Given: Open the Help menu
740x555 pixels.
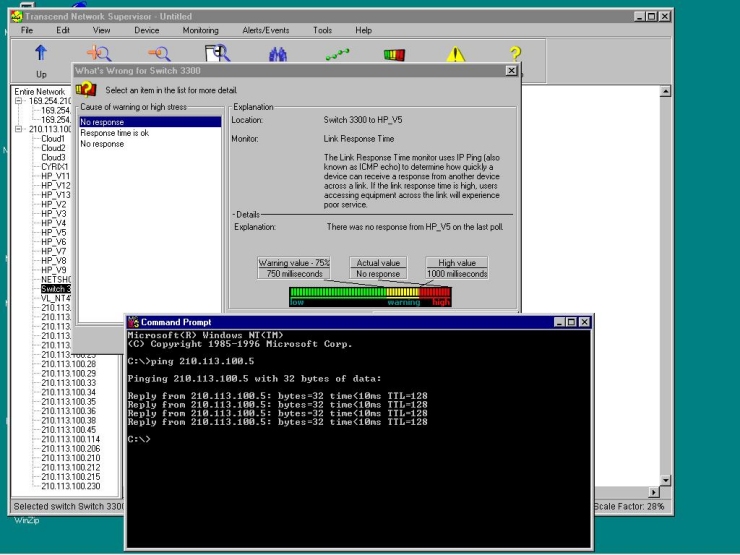Looking at the screenshot, I should pos(363,30).
